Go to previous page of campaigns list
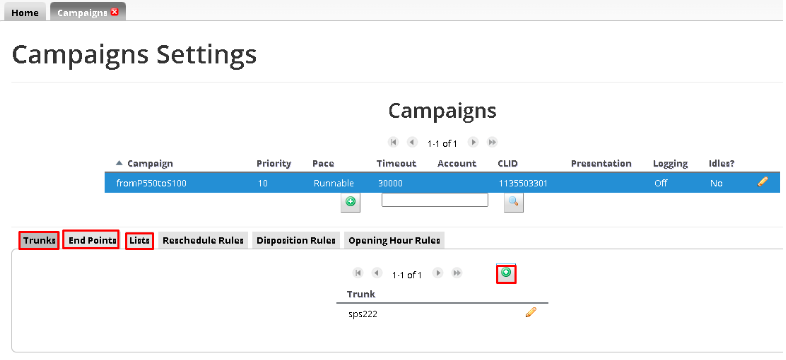This screenshot has height=360, width=786. point(412,142)
